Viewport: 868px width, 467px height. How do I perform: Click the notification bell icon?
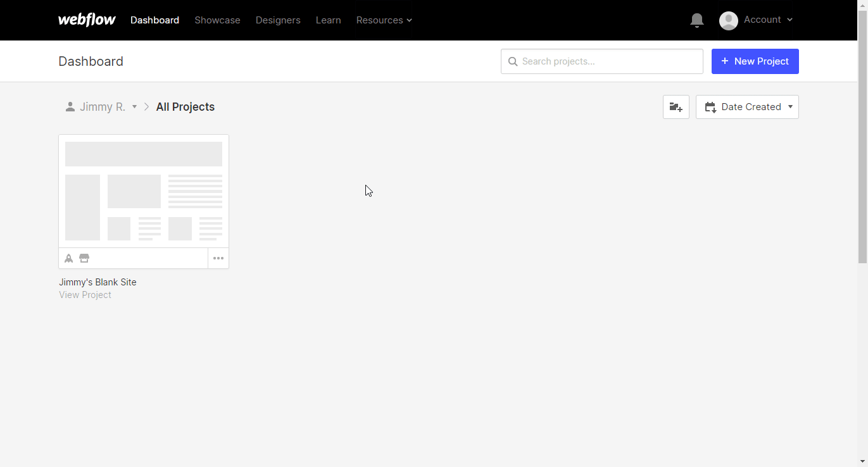click(697, 20)
